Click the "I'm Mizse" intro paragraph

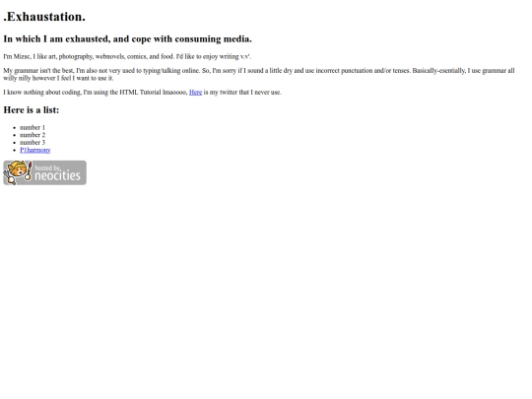127,56
